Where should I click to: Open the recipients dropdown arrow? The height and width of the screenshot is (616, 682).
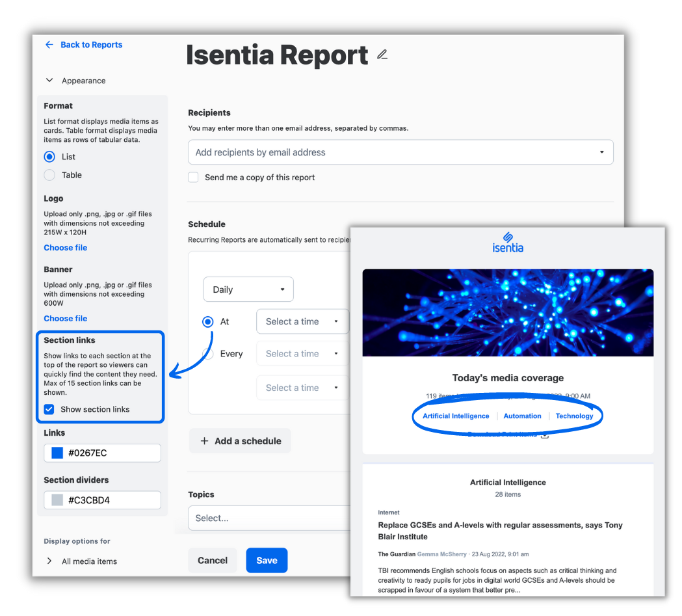click(602, 152)
